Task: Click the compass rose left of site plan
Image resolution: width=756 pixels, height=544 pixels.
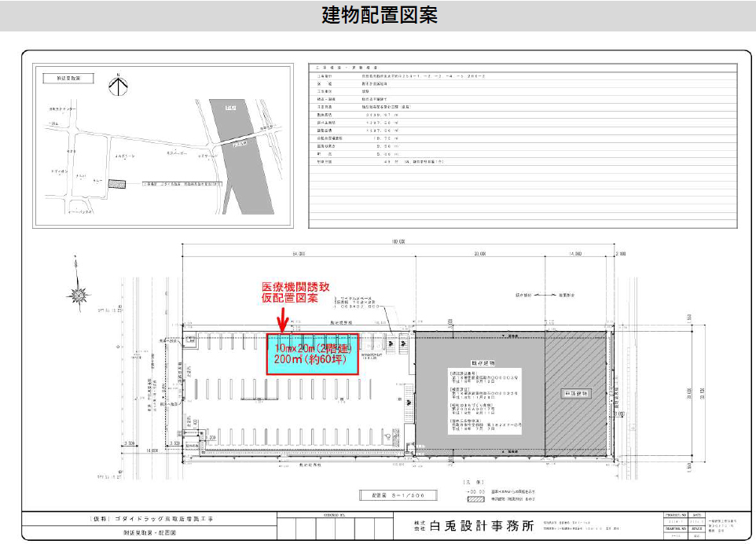Action: 77,295
